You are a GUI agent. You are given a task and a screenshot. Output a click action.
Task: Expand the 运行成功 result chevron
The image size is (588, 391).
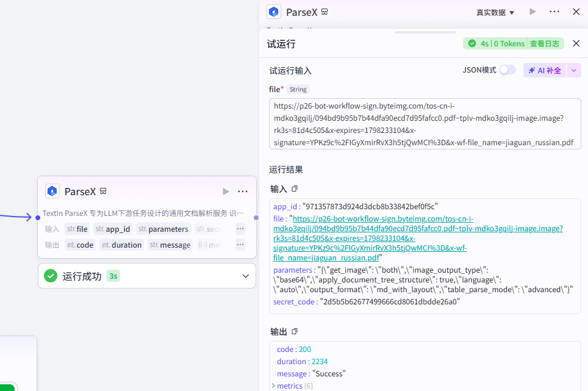246,276
